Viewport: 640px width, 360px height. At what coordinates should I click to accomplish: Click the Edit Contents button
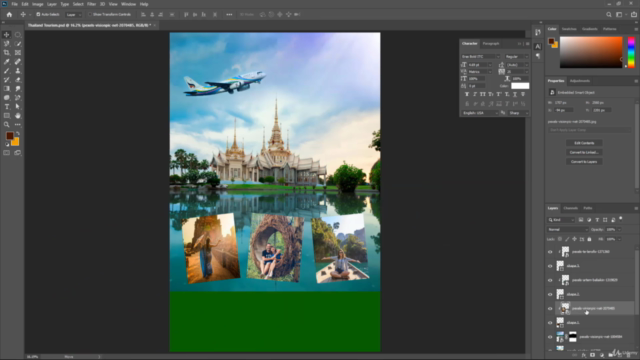[584, 143]
